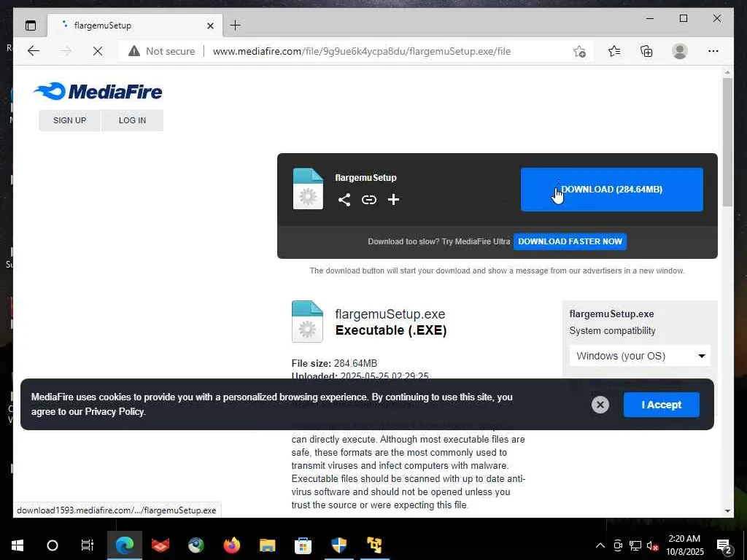Click the address bar URL
Viewport: 747px width, 560px height.
click(x=362, y=51)
